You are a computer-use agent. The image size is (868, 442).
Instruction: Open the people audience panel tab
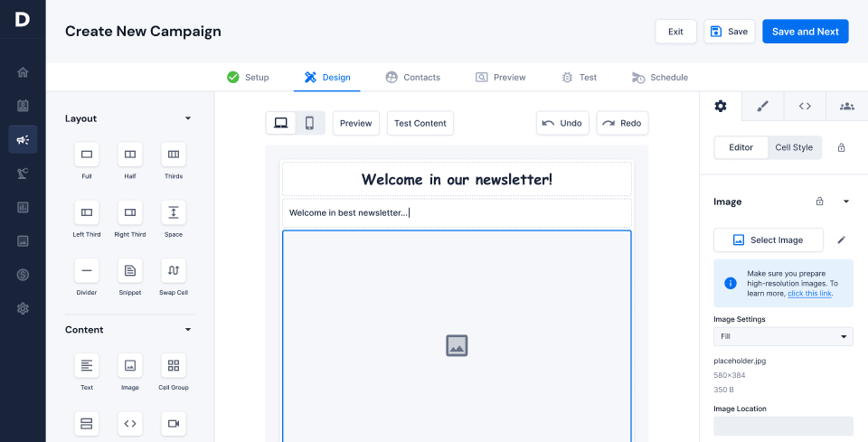coord(847,107)
